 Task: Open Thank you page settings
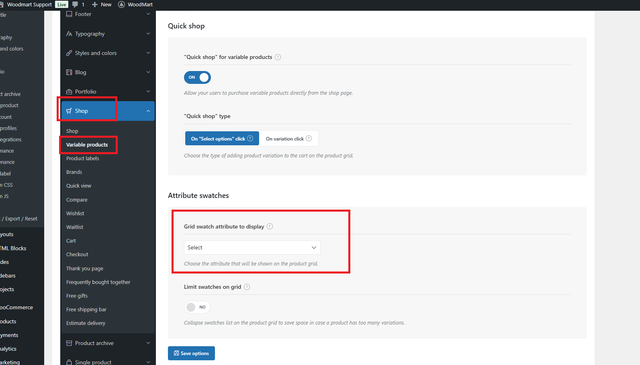[84, 269]
